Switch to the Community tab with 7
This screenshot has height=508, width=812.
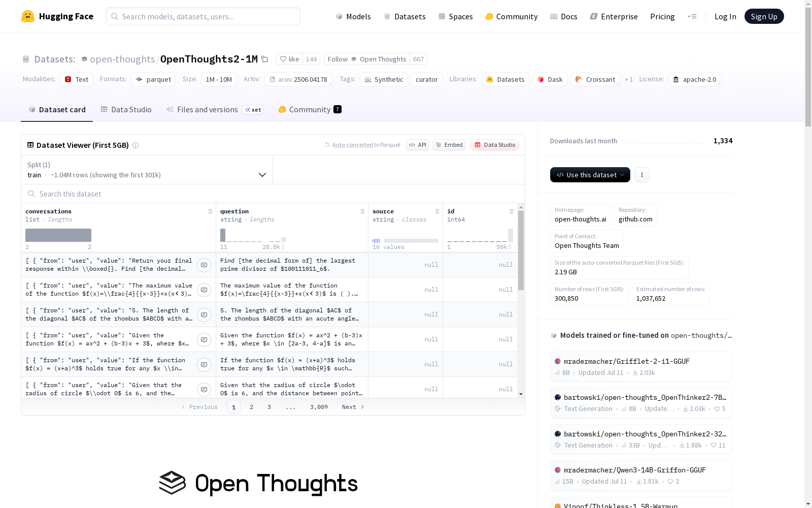(310, 110)
